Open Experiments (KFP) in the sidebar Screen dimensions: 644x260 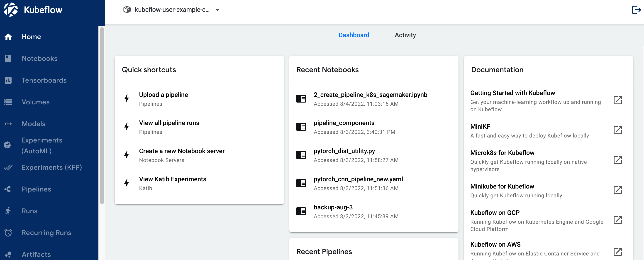[49, 167]
